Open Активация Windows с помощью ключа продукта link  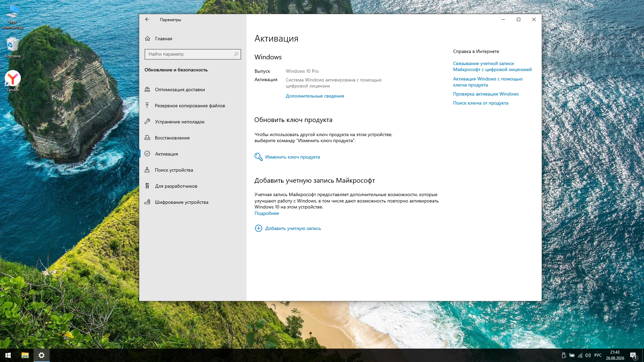click(488, 82)
